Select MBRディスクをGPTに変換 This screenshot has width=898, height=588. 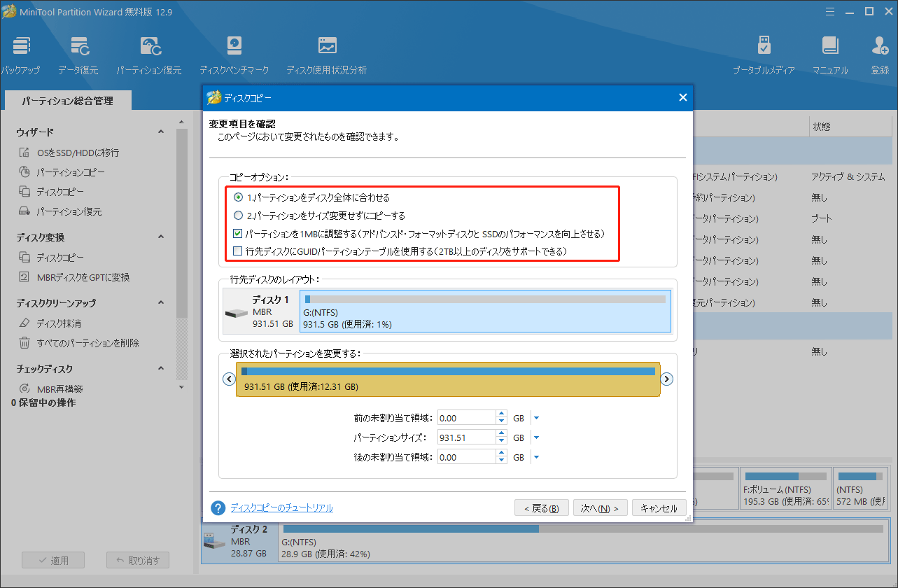coord(83,277)
